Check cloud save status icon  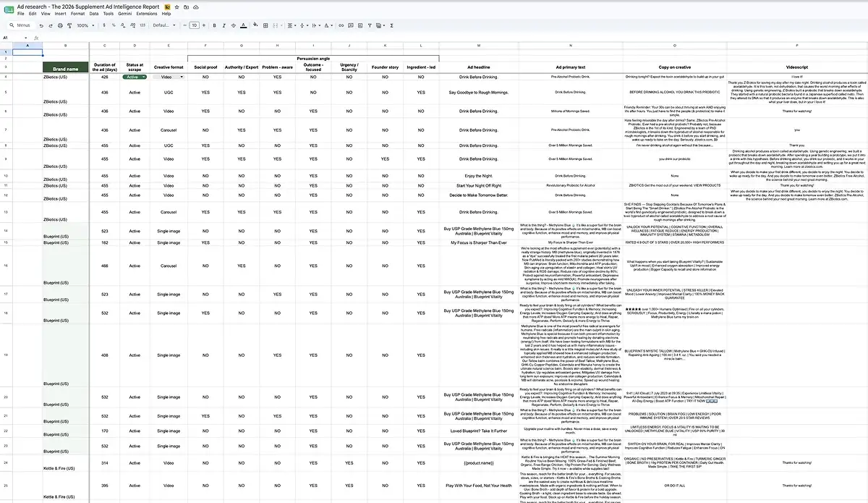tap(196, 7)
